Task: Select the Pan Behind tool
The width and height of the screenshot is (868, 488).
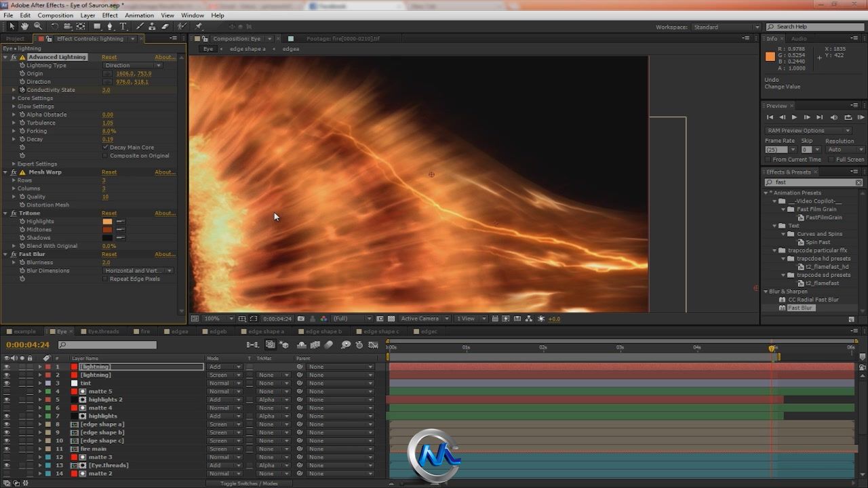Action: [81, 26]
